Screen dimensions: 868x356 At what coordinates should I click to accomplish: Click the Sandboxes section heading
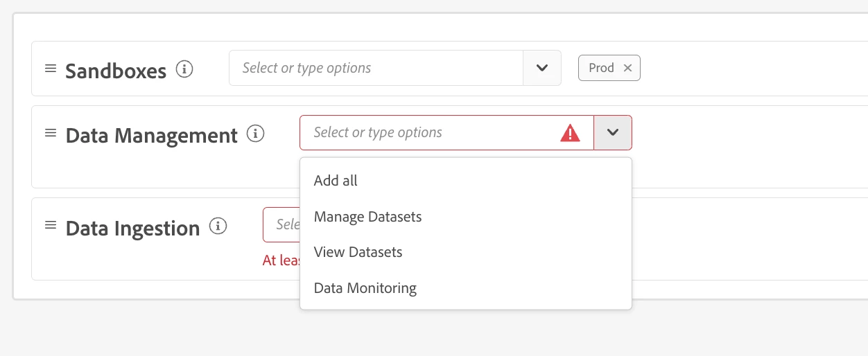point(116,71)
